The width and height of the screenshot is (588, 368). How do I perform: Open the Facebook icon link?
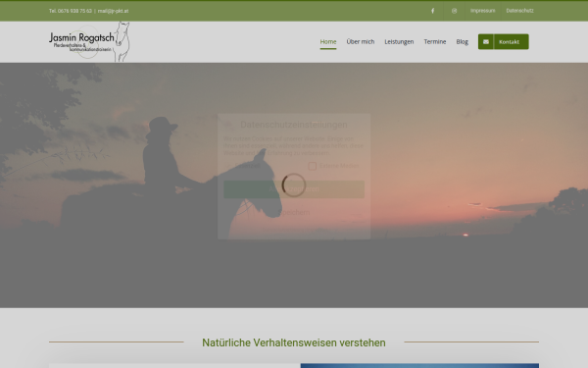point(432,11)
